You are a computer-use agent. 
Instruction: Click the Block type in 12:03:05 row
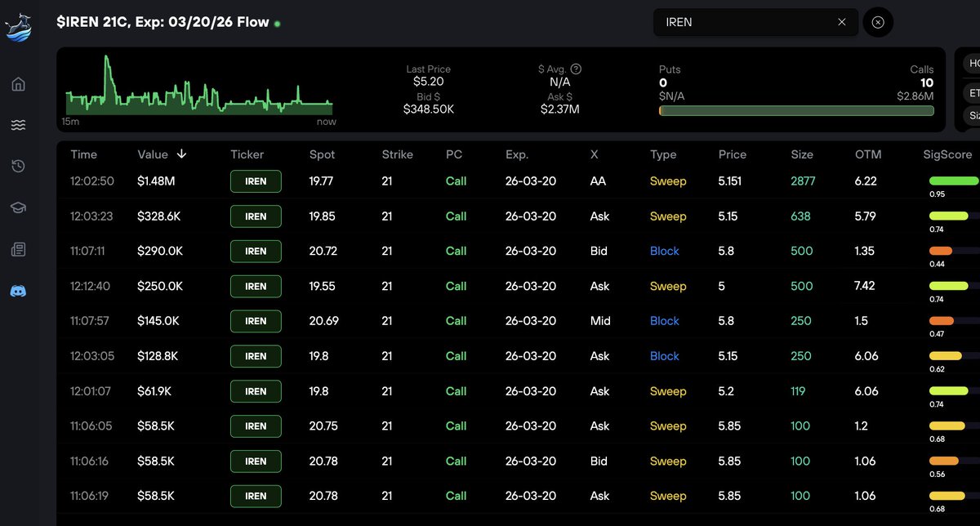665,356
